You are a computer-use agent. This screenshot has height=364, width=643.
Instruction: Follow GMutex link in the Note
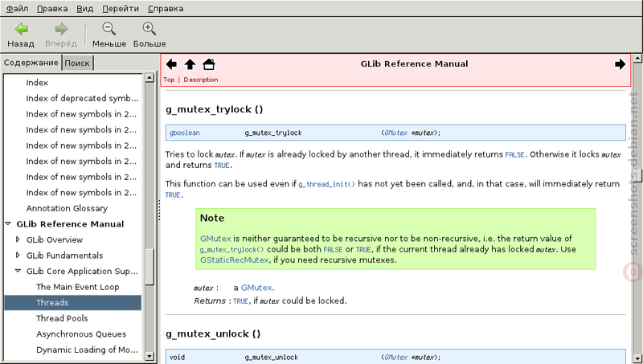(215, 239)
